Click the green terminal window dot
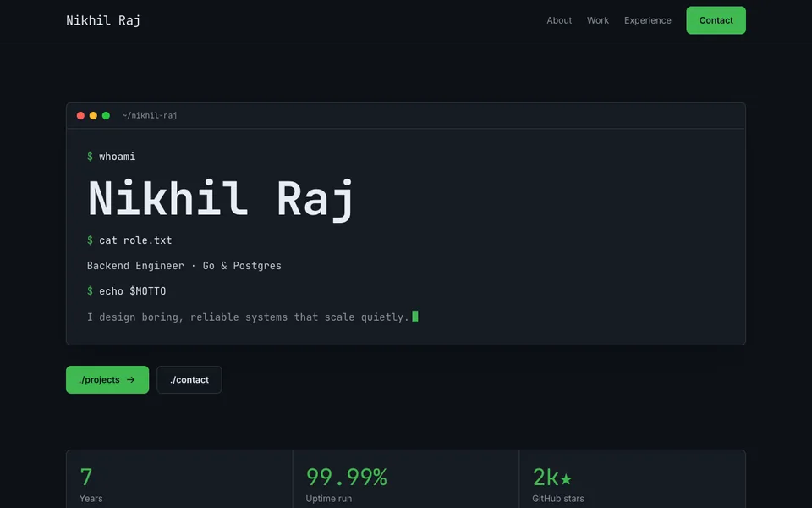812x508 pixels. click(x=106, y=116)
